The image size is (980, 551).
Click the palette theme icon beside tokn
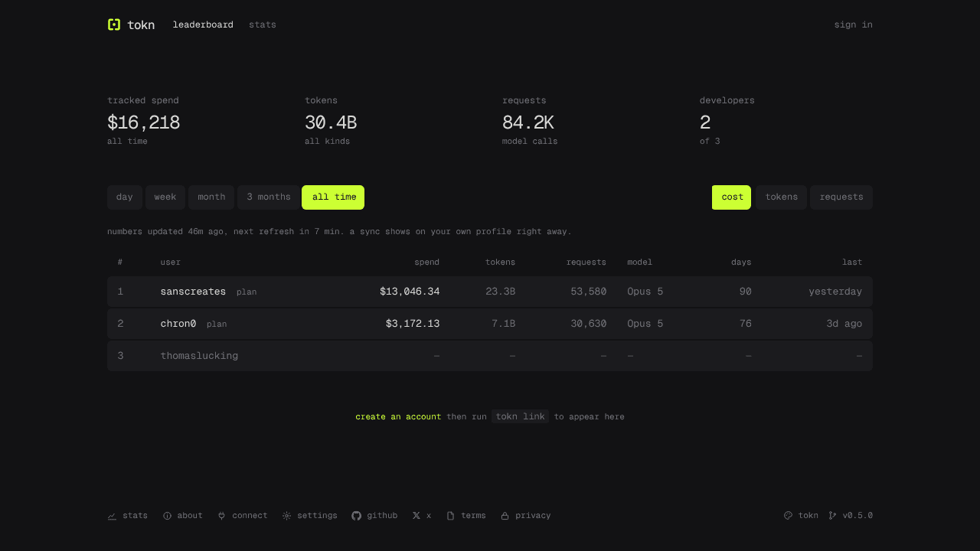click(x=788, y=516)
